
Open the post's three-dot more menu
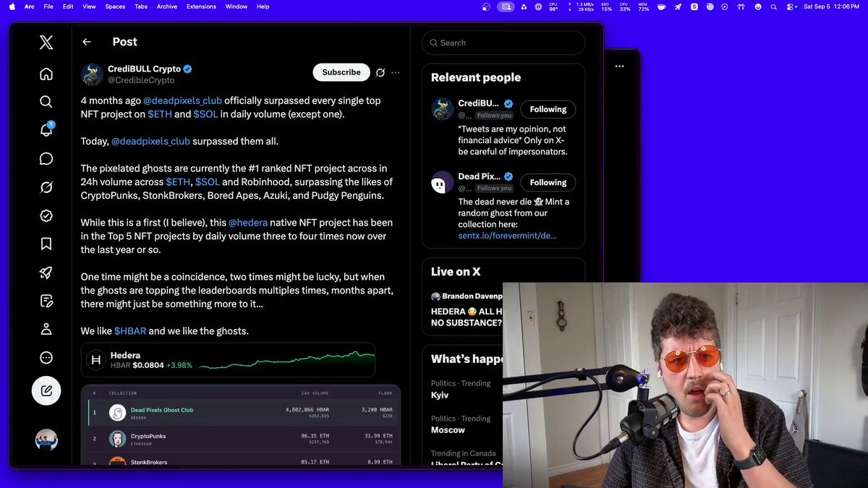coord(395,72)
